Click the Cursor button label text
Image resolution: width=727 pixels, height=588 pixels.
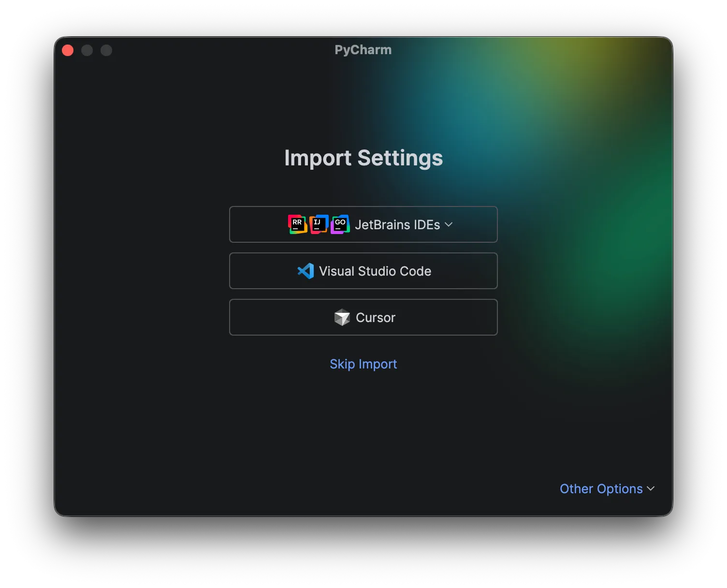click(375, 317)
